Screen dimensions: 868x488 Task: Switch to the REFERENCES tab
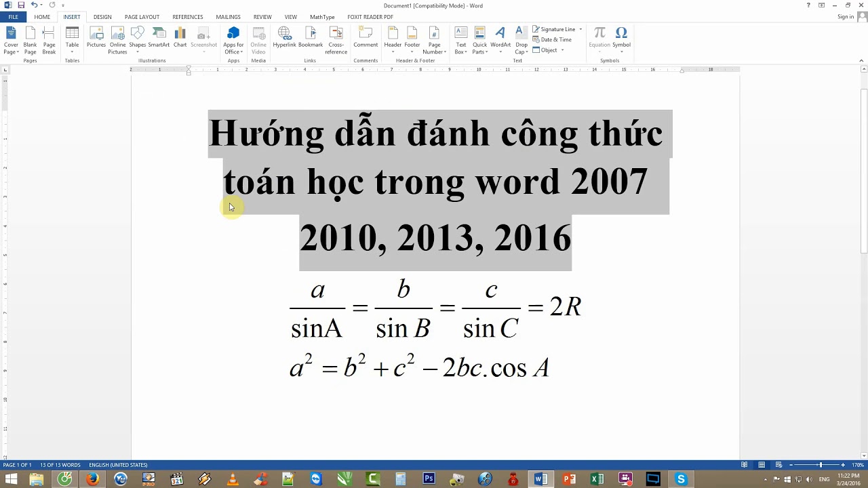pos(187,17)
